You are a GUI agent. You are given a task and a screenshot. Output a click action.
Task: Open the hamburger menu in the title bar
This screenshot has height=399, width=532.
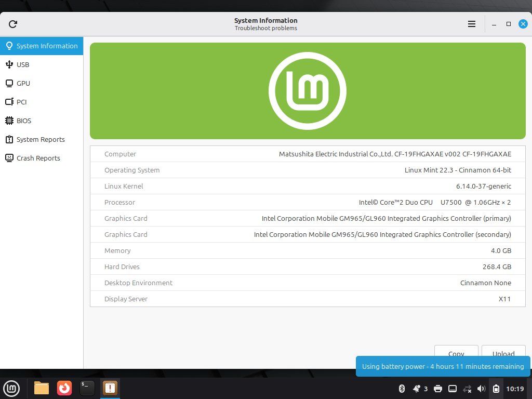tap(472, 24)
